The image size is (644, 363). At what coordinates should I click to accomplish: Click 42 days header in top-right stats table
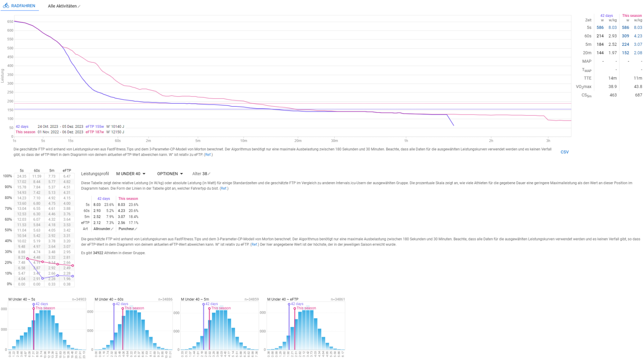coord(606,16)
